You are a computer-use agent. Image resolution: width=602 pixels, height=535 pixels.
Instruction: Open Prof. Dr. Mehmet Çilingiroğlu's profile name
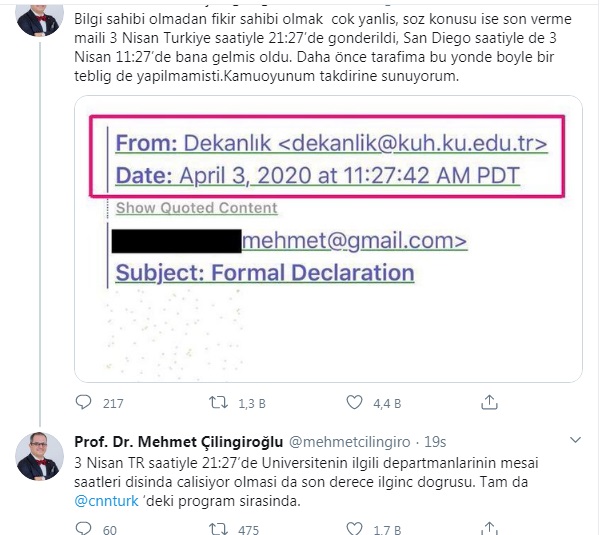pyautogui.click(x=179, y=442)
